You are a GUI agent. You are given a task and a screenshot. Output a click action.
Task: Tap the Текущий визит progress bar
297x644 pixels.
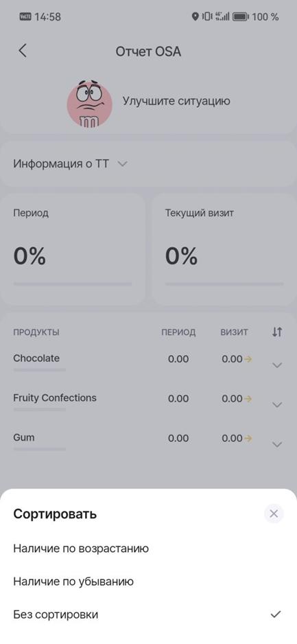tap(224, 284)
